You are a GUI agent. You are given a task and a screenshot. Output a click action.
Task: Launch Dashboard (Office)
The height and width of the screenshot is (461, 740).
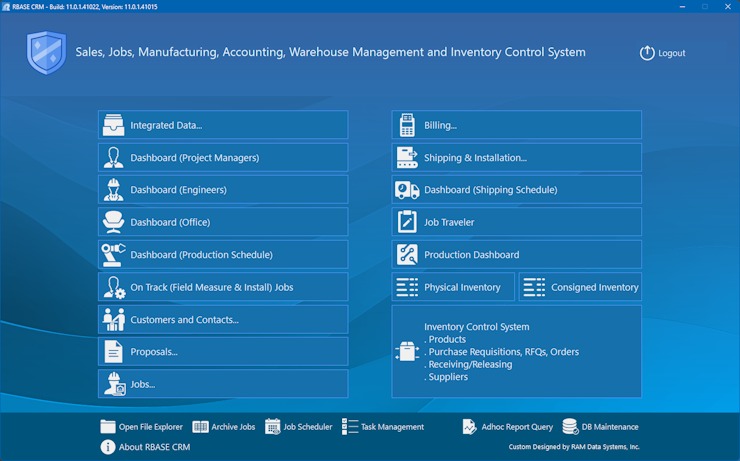223,222
